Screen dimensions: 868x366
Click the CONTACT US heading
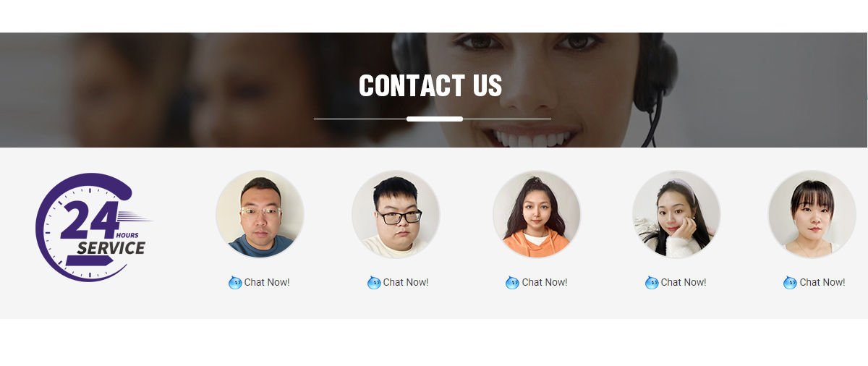click(430, 86)
